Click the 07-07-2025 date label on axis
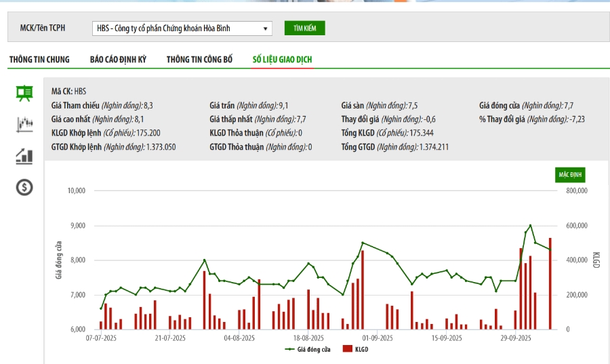This screenshot has height=364, width=610. pyautogui.click(x=101, y=337)
